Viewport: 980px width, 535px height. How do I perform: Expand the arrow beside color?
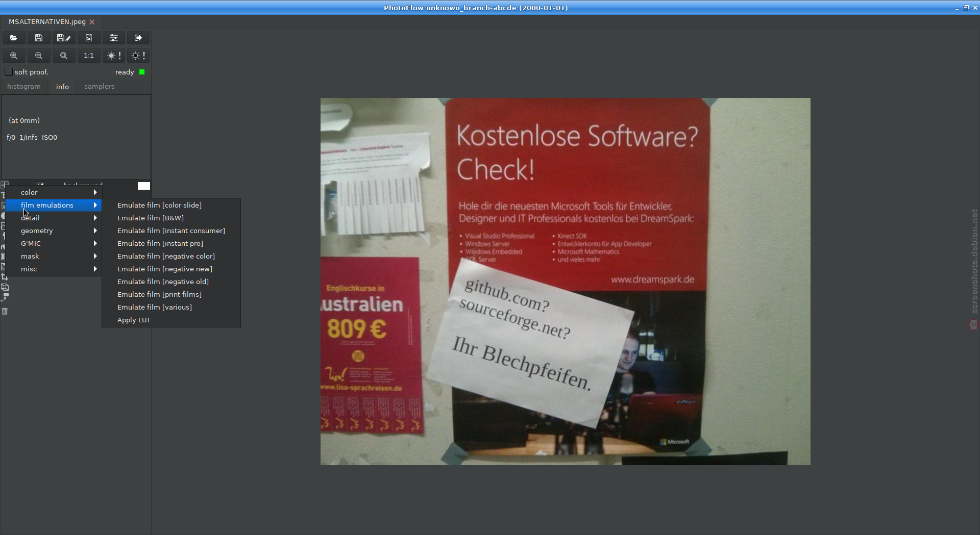95,192
